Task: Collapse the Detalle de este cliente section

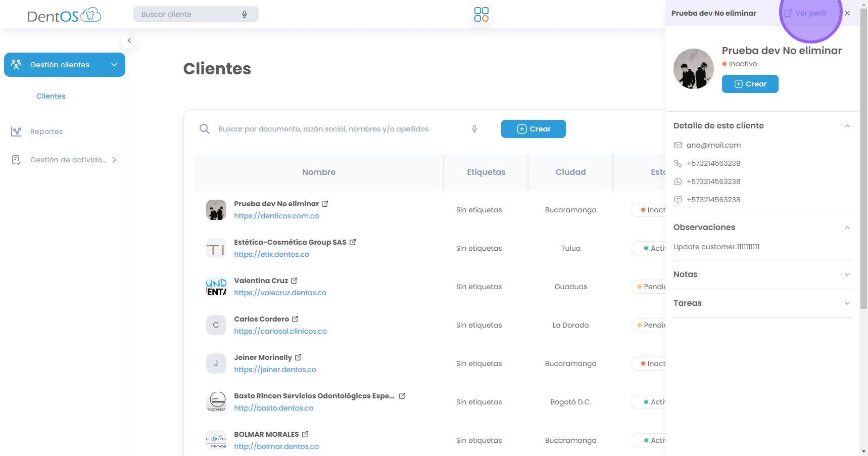Action: [847, 126]
